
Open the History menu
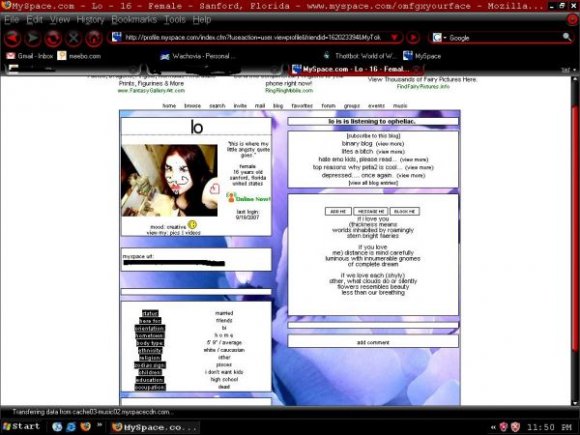pos(90,20)
